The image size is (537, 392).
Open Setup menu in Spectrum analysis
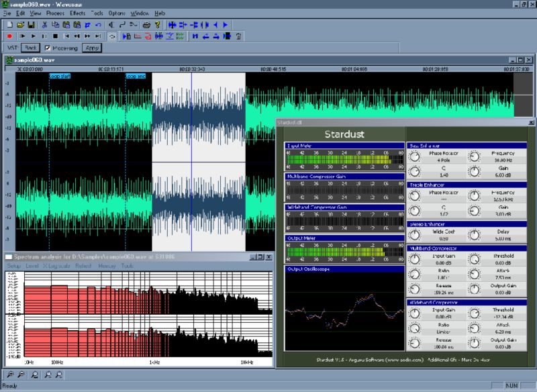tap(14, 266)
